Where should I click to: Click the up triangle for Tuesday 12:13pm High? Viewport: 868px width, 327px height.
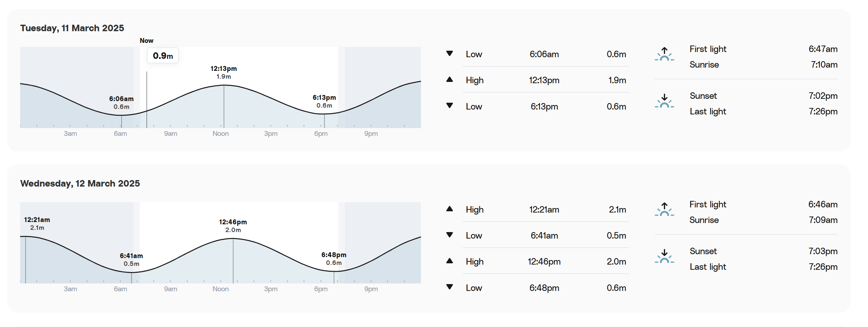point(449,80)
